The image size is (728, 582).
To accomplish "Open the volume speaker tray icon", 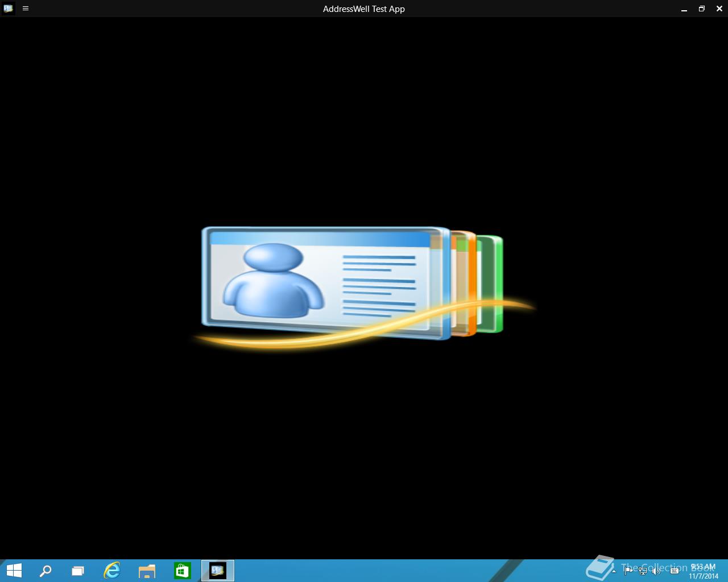I will tap(657, 571).
